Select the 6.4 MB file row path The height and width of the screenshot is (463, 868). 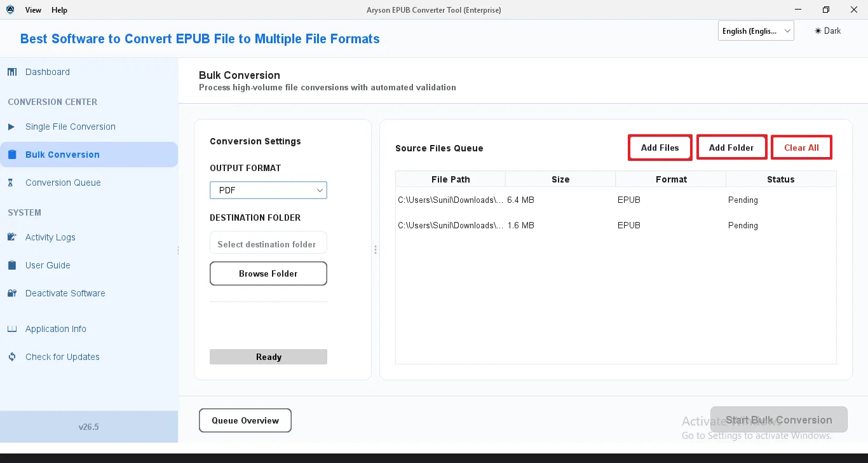coord(451,200)
